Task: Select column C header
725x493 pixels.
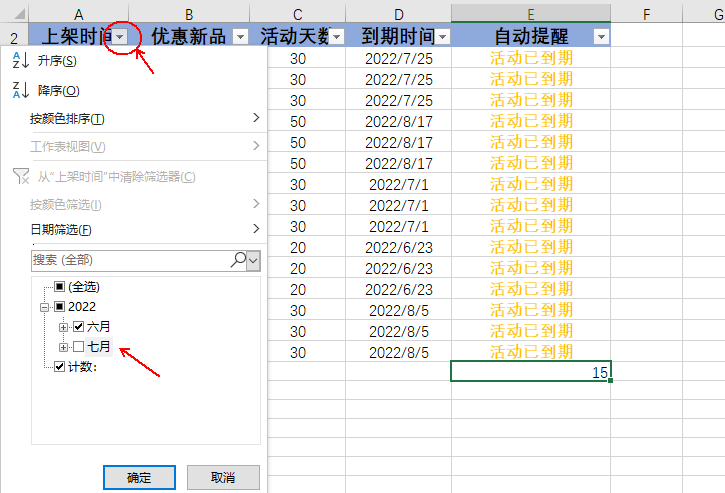Action: 298,14
